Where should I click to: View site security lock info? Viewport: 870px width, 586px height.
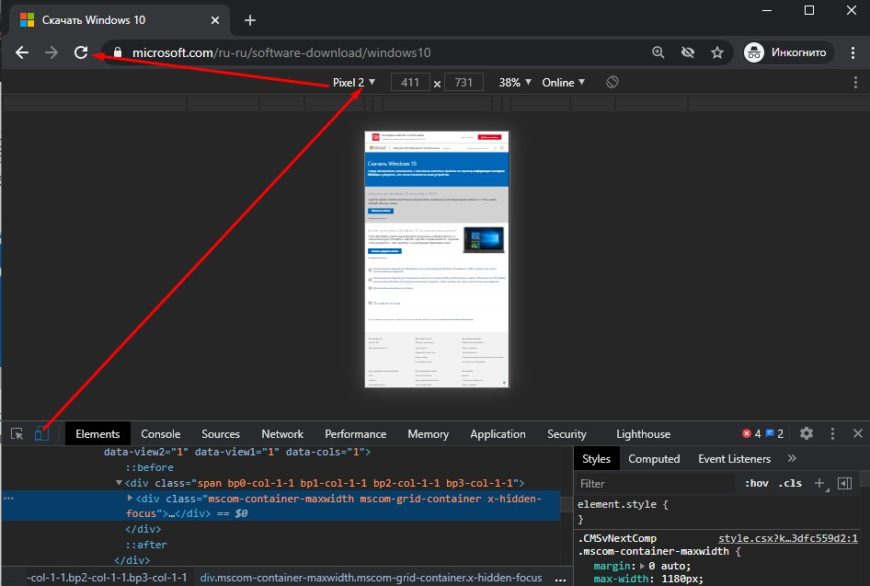tap(117, 53)
